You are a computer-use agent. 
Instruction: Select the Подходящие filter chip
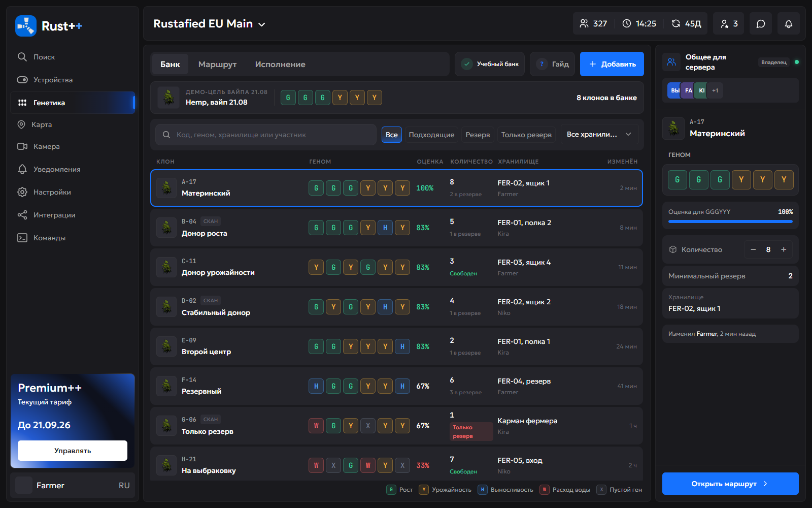[431, 135]
